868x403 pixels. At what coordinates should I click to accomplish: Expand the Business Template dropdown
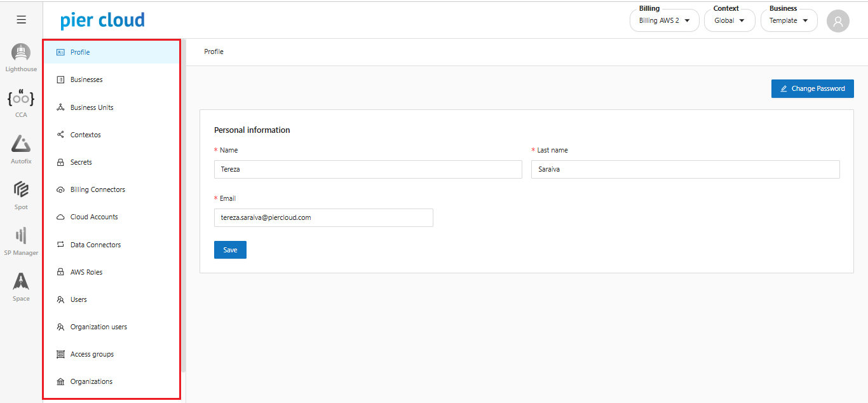click(x=789, y=20)
